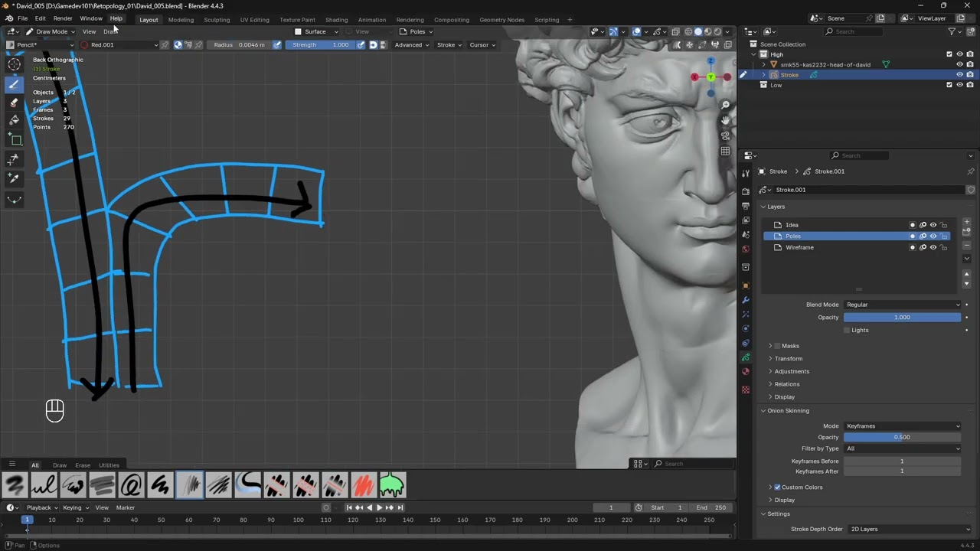Adjust the layer Opacity 1.000 slider
This screenshot has height=551, width=980.
[x=902, y=318]
